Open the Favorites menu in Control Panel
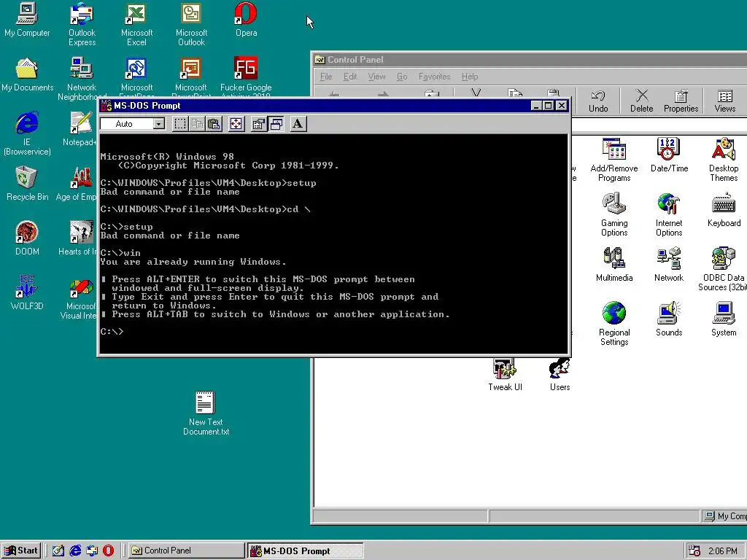747x560 pixels. pyautogui.click(x=435, y=77)
